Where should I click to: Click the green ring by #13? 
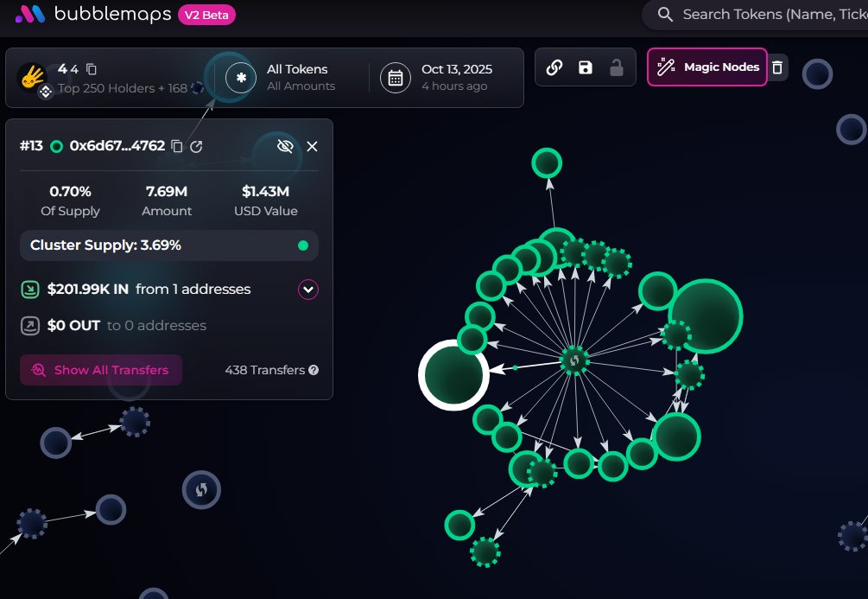(x=56, y=146)
